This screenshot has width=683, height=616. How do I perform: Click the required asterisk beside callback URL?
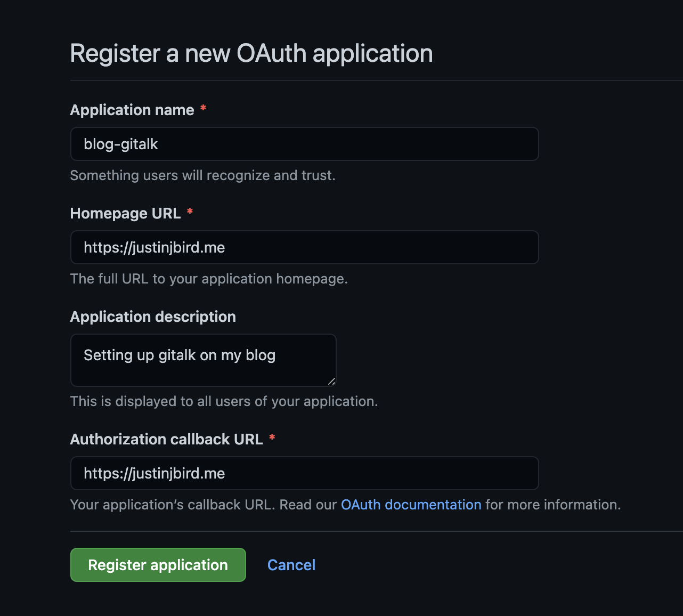click(x=272, y=438)
